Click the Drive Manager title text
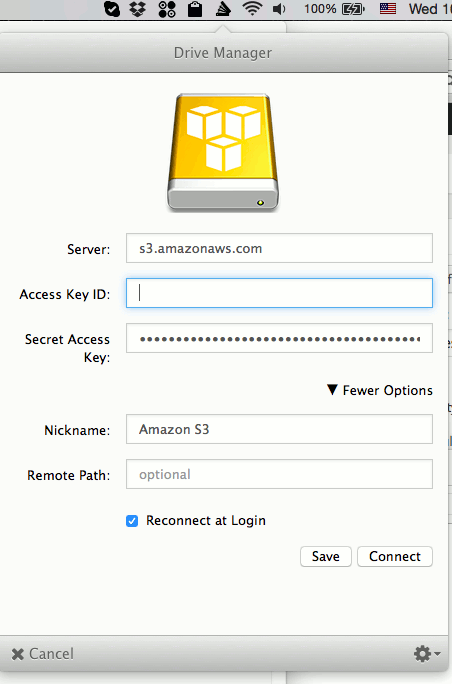Image resolution: width=452 pixels, height=684 pixels. (223, 53)
